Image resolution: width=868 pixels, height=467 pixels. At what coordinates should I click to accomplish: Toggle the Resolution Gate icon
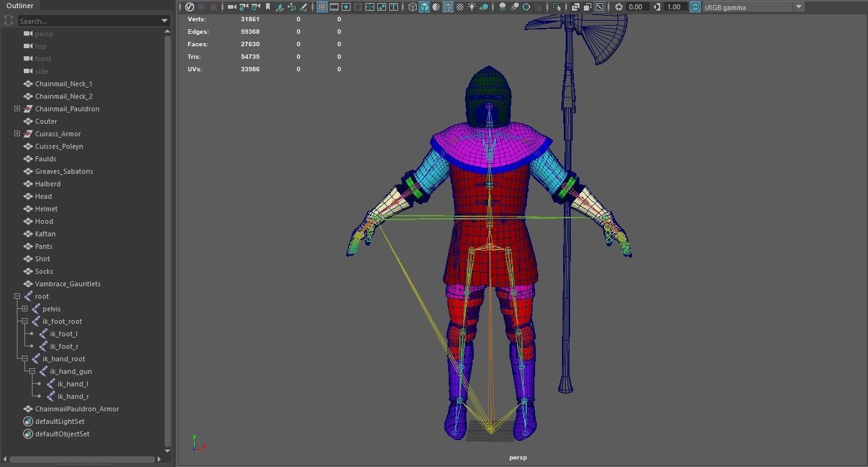pyautogui.click(x=346, y=7)
